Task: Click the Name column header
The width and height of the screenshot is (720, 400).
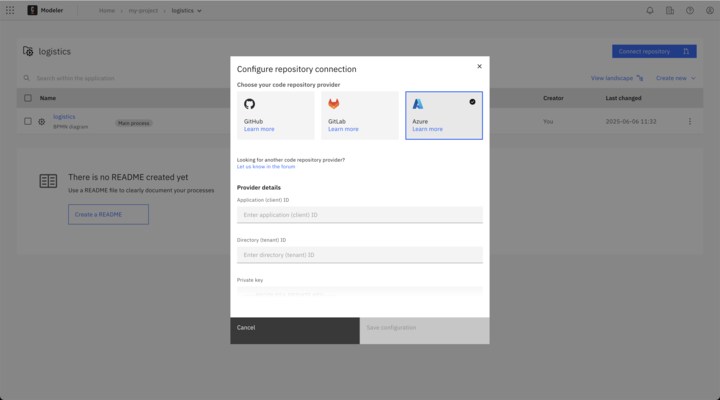Action: click(48, 98)
